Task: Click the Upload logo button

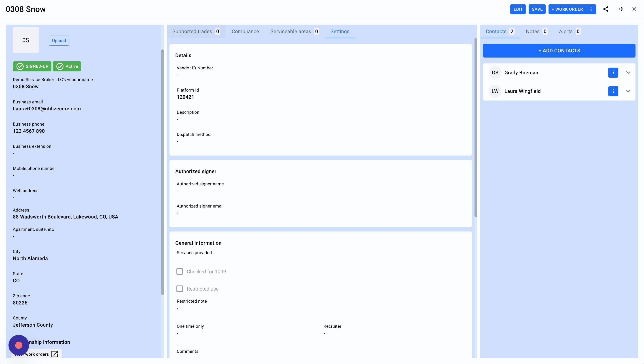Action: 59,41
